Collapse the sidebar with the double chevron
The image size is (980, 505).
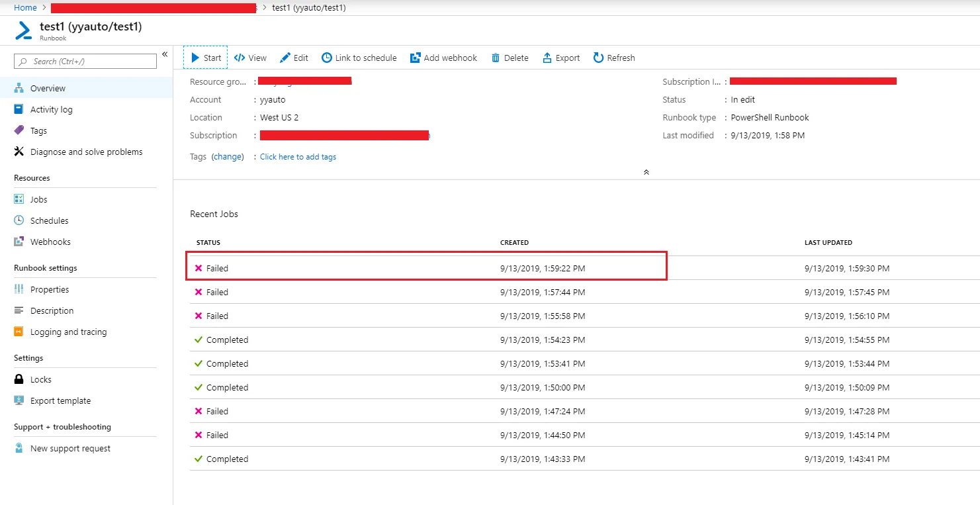click(x=165, y=54)
